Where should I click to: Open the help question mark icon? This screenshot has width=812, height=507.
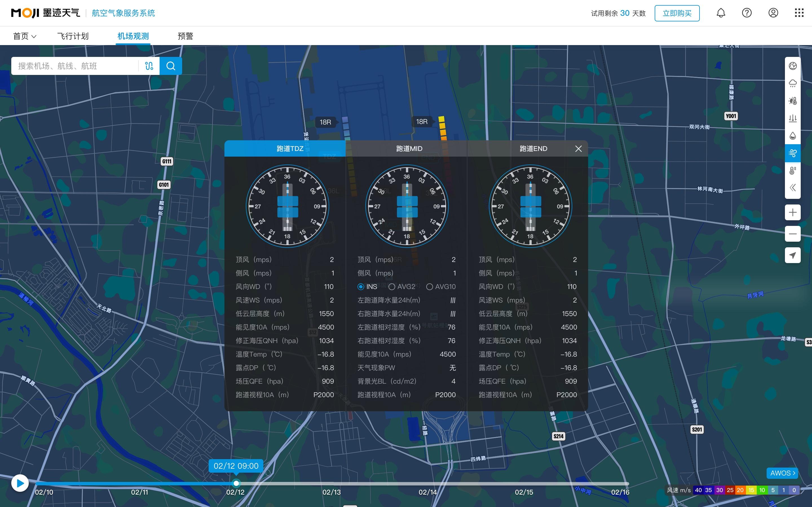click(x=747, y=13)
